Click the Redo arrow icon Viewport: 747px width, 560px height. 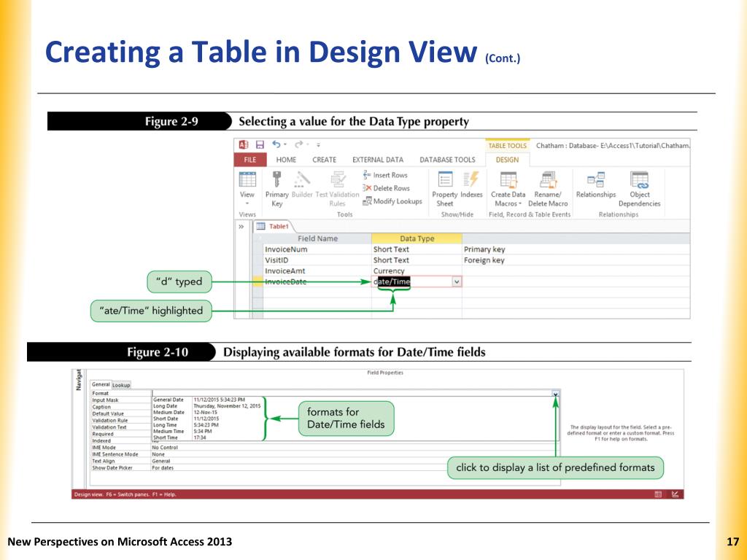[298, 144]
